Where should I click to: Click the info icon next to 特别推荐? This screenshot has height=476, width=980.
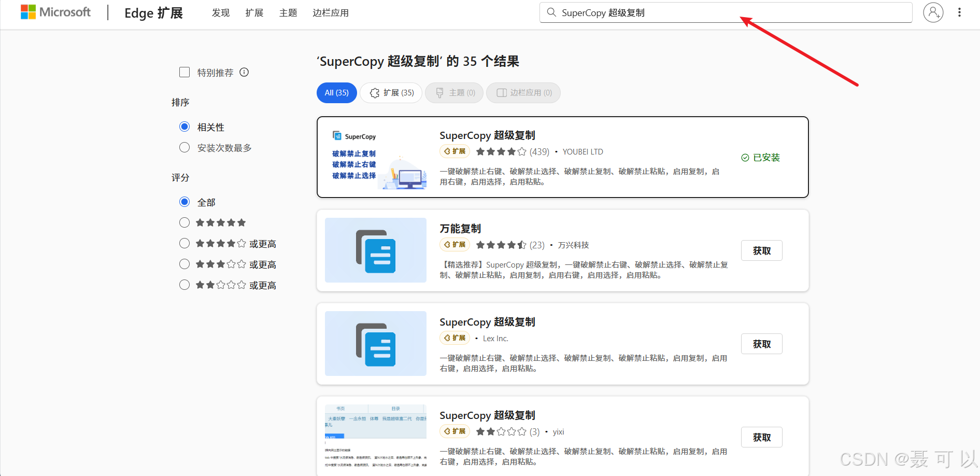point(244,72)
